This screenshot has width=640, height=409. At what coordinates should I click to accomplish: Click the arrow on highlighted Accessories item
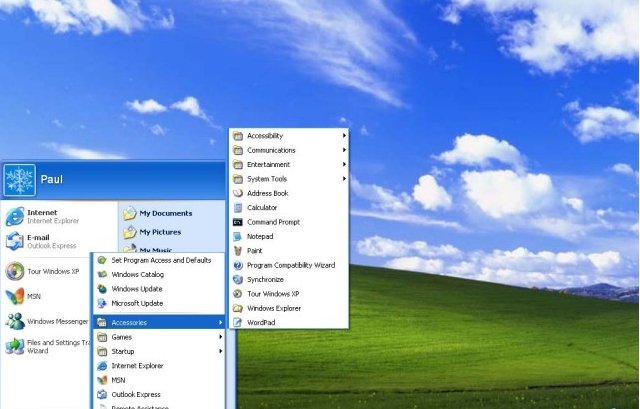point(220,322)
